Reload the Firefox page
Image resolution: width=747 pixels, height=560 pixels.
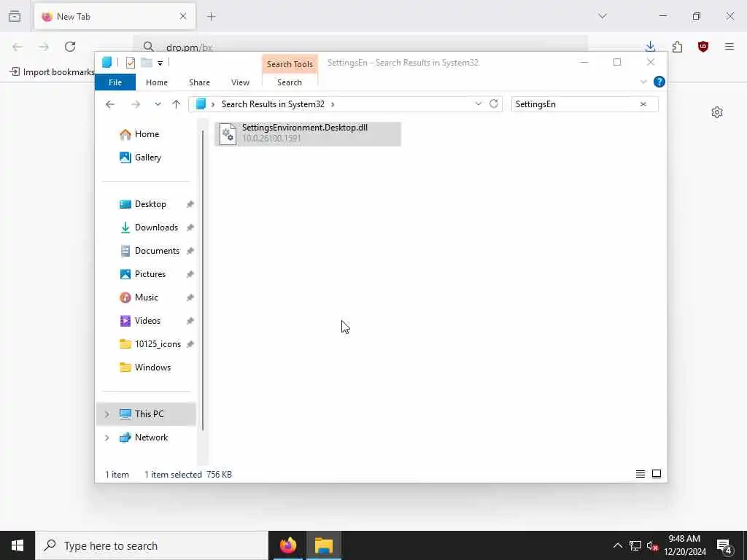point(70,47)
